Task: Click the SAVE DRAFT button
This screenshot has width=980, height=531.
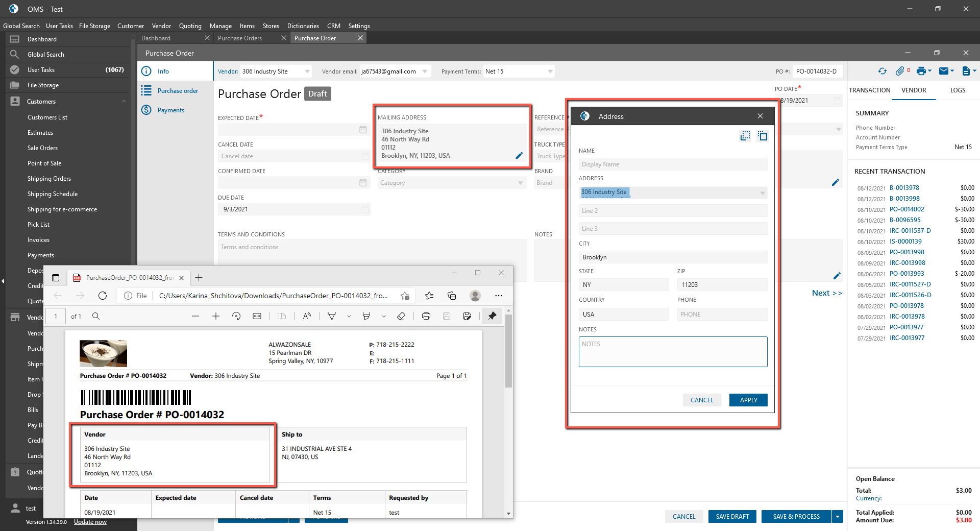Action: 732,517
